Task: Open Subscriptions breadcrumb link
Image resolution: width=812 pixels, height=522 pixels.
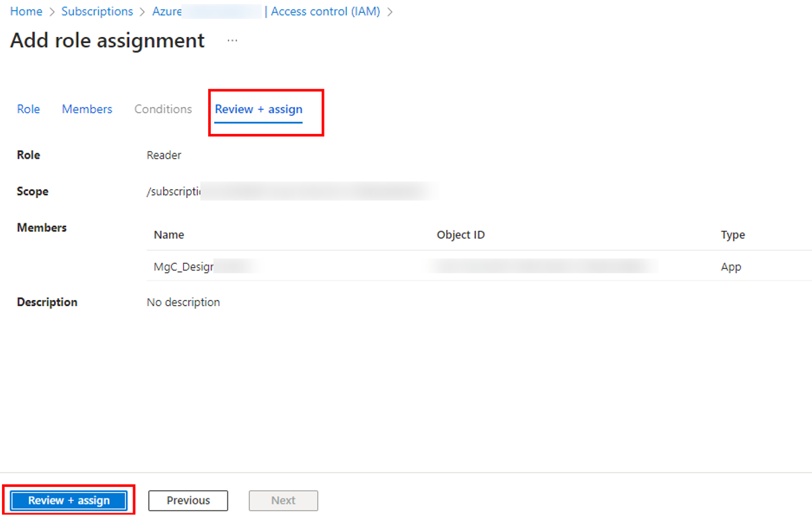Action: pos(97,11)
